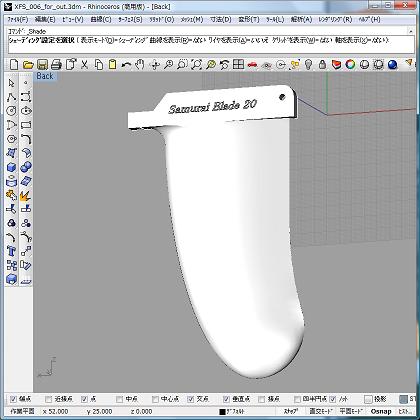Choose the Arc tool in left toolbar

pyautogui.click(x=12, y=125)
